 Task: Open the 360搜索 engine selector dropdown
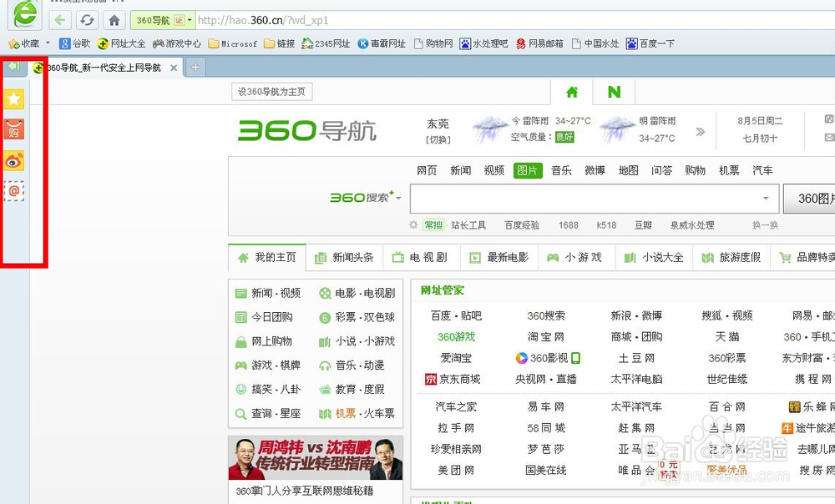(398, 198)
